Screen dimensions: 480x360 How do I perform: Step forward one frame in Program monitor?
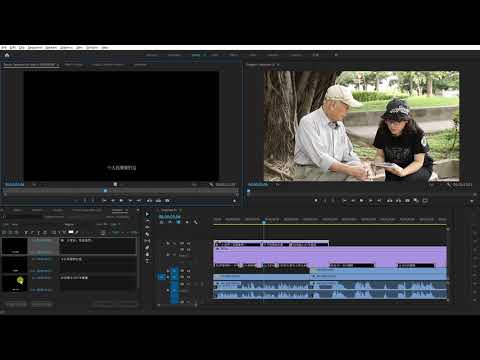370,201
